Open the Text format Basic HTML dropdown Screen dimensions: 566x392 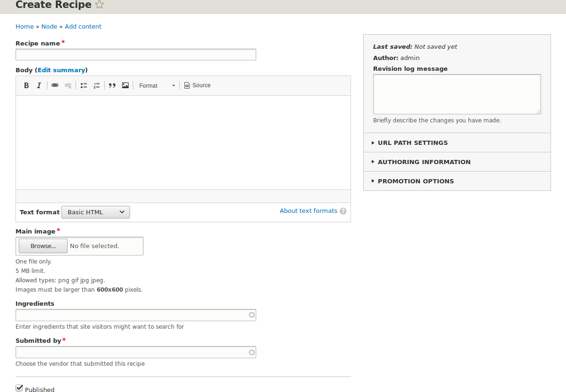(x=96, y=212)
